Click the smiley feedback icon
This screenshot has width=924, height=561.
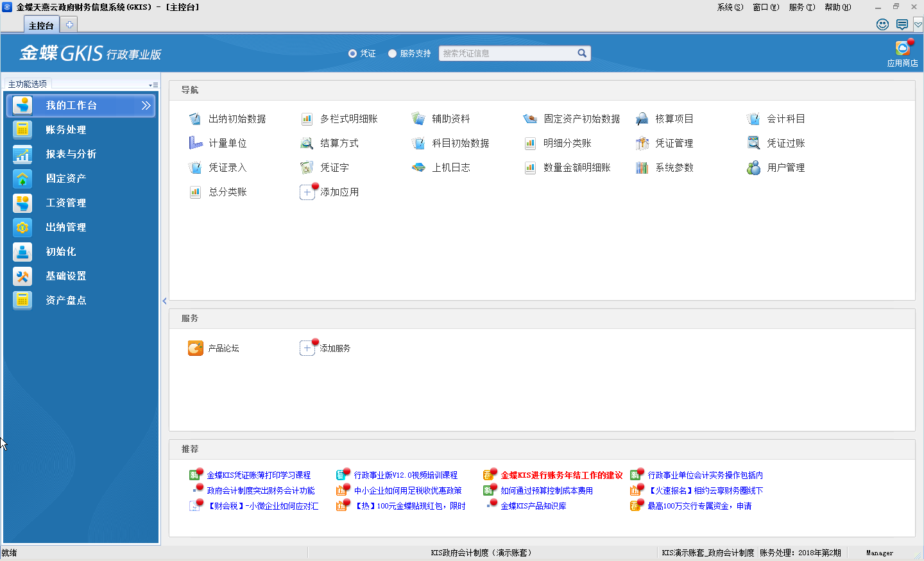point(883,24)
